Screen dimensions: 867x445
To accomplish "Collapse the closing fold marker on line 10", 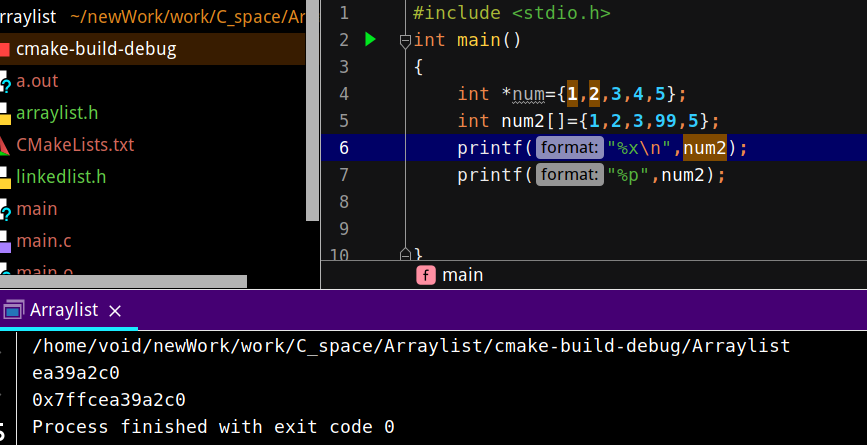I will pos(405,254).
